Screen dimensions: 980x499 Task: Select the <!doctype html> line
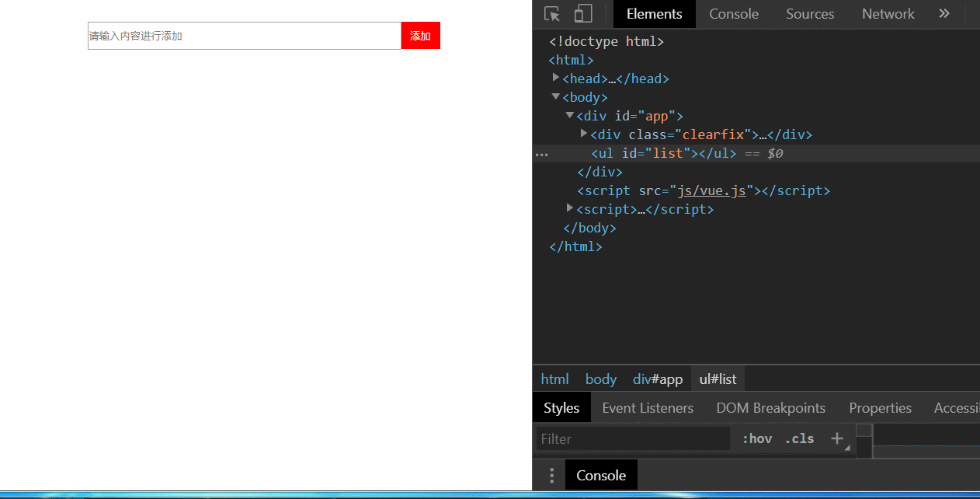[606, 41]
